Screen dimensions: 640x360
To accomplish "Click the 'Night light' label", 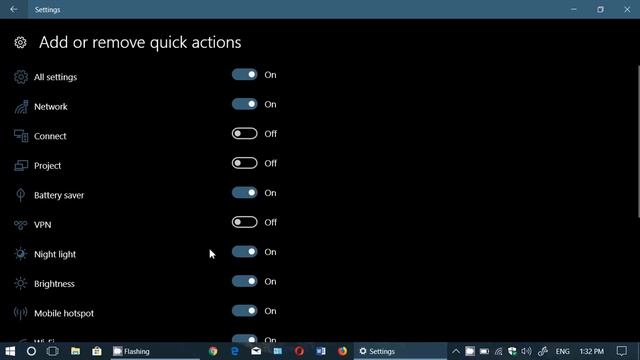I will click(x=55, y=254).
